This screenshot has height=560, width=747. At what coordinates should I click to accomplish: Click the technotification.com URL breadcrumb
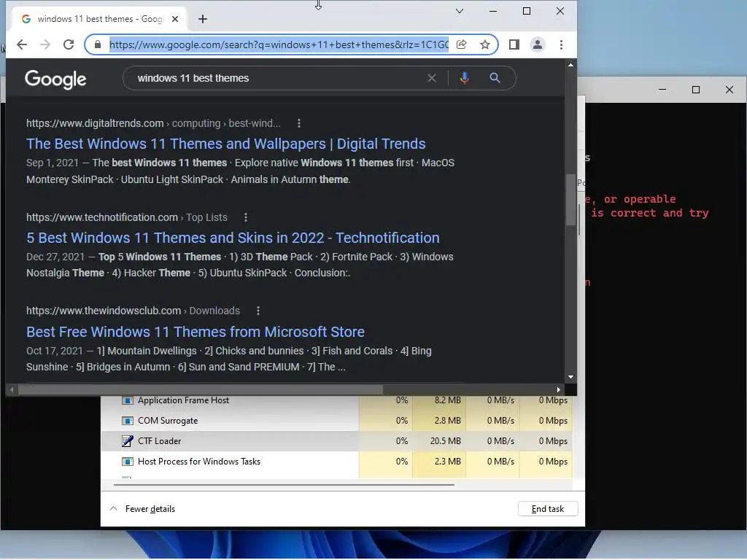(x=127, y=217)
